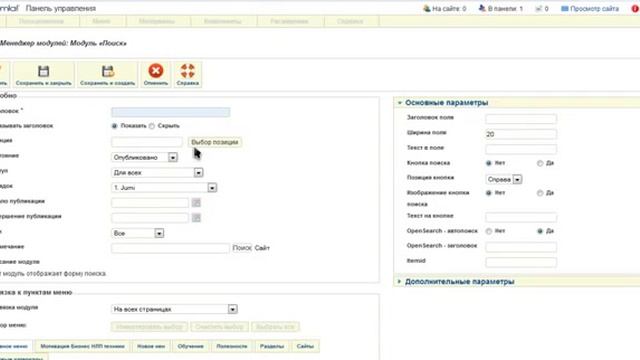Set OpenSearch автопоиск to Нет
Screen dimensions: 640x360
tap(489, 231)
